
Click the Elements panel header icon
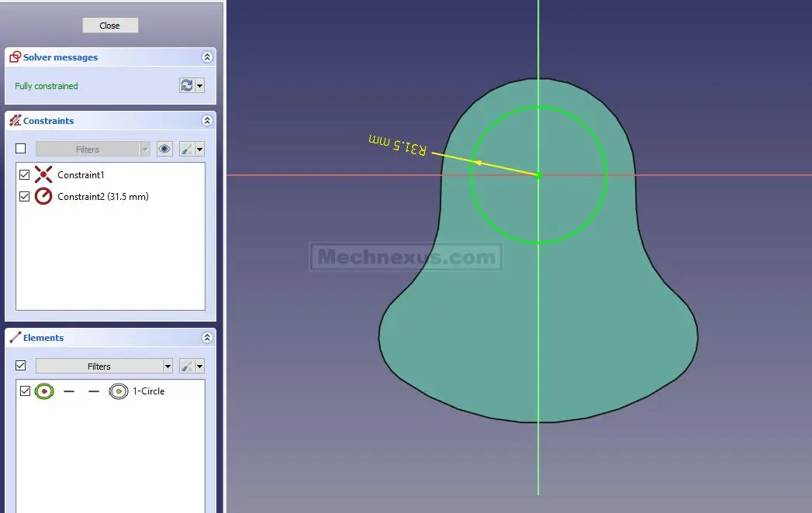16,338
